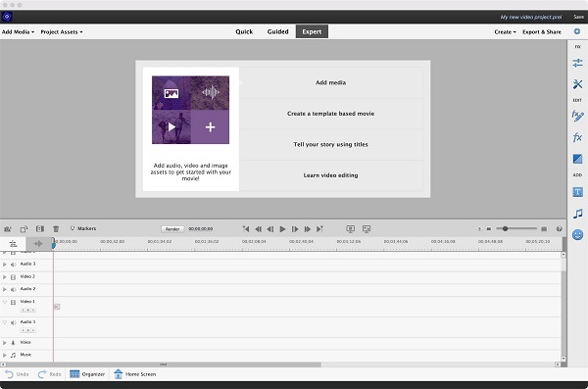Click the zoom out timeline icon
Screen dimensions: 588x389
click(x=489, y=229)
